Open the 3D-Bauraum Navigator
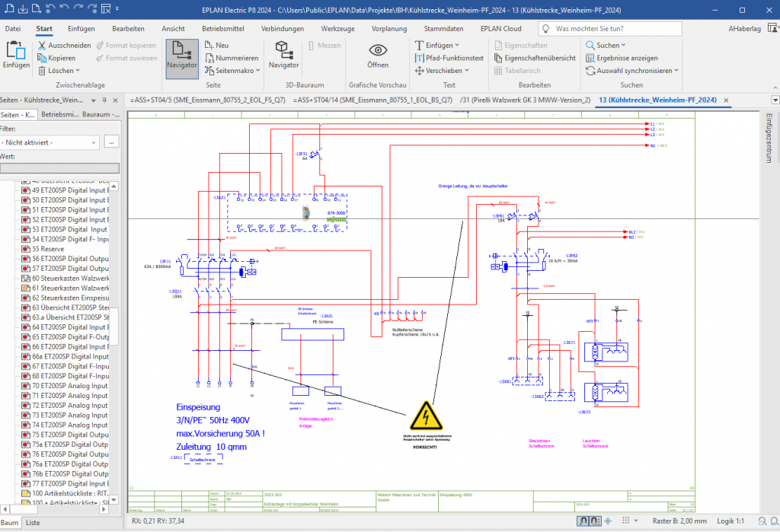780x532 pixels. pyautogui.click(x=283, y=56)
